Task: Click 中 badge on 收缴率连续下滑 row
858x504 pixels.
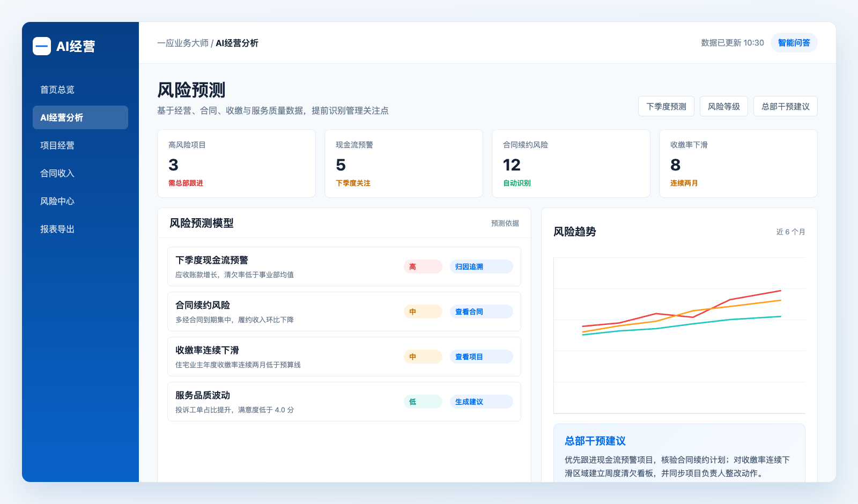Action: click(x=423, y=357)
